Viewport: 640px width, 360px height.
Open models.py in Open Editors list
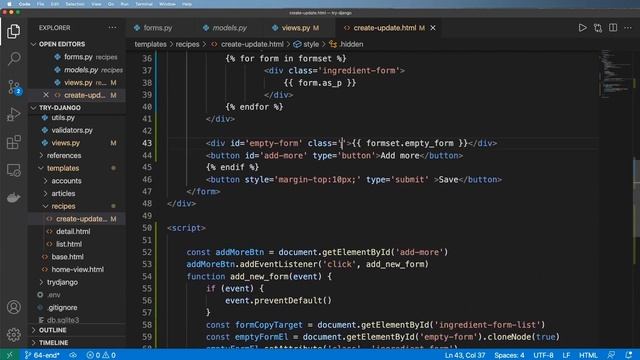point(81,70)
